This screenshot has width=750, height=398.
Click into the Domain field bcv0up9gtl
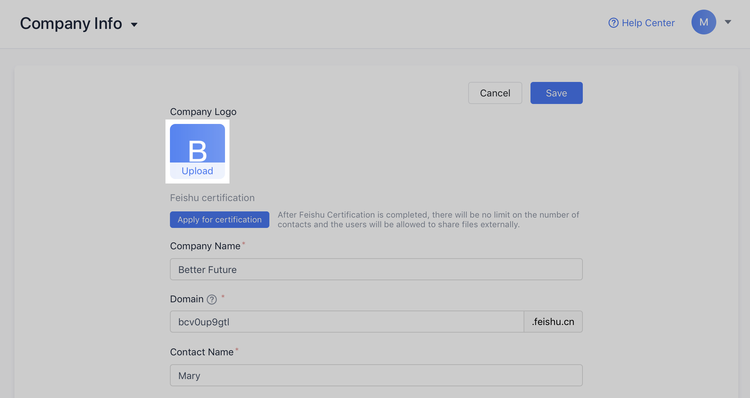click(347, 322)
